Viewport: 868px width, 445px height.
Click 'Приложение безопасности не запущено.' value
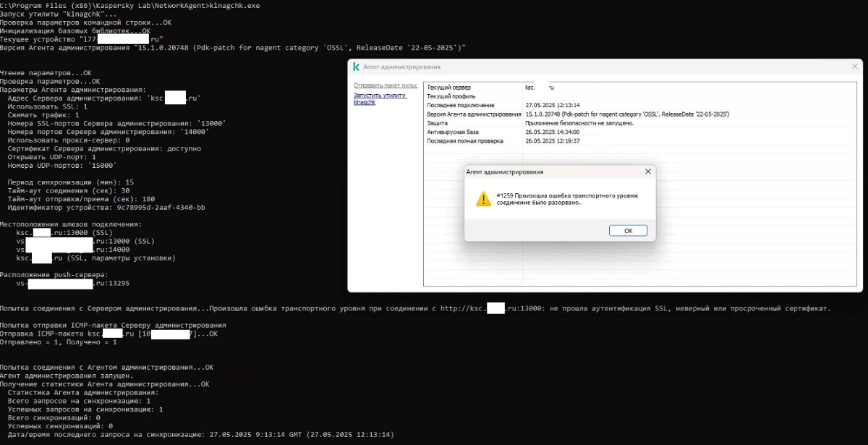tap(579, 123)
